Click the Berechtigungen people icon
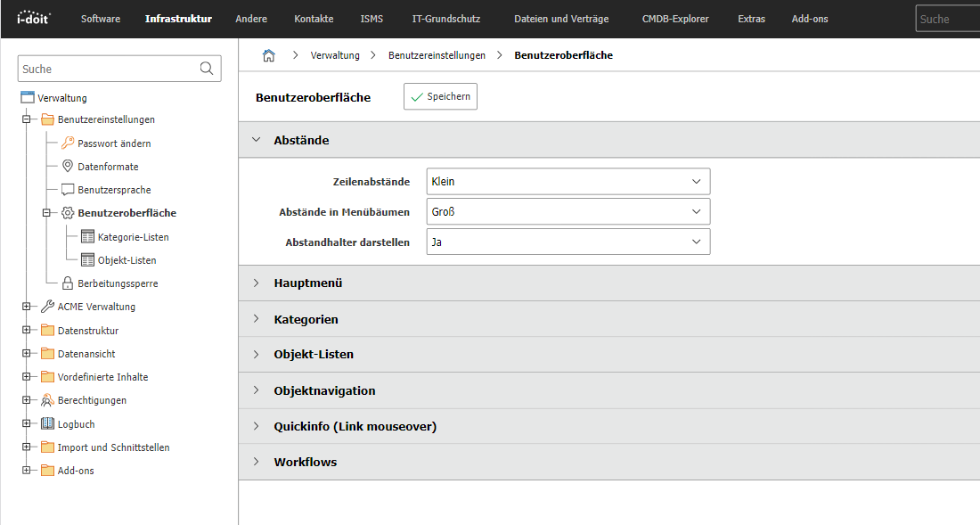 [x=47, y=400]
